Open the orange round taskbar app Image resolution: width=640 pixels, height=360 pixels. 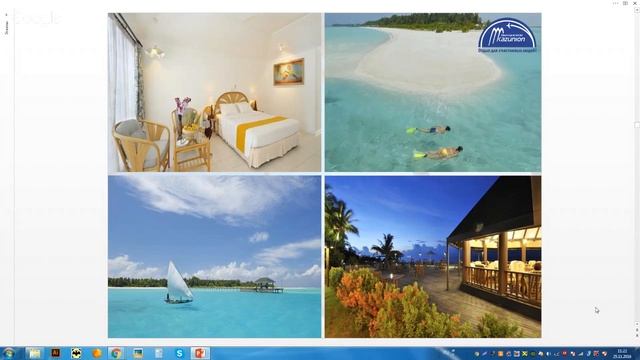pyautogui.click(x=97, y=353)
